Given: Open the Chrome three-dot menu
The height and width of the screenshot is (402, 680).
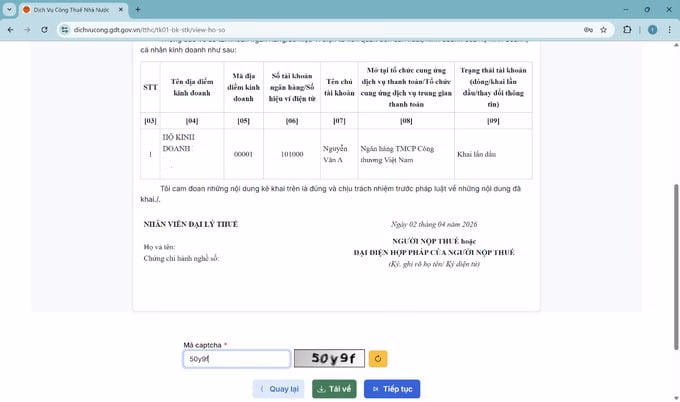Looking at the screenshot, I should 668,30.
